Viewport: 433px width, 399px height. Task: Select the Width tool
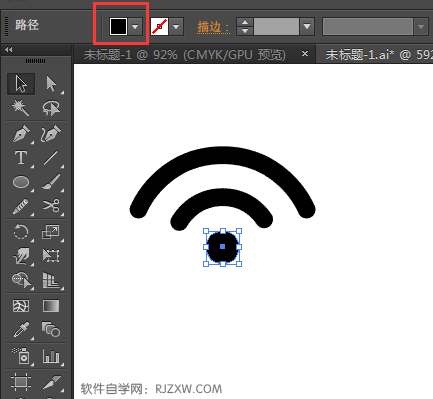click(21, 256)
